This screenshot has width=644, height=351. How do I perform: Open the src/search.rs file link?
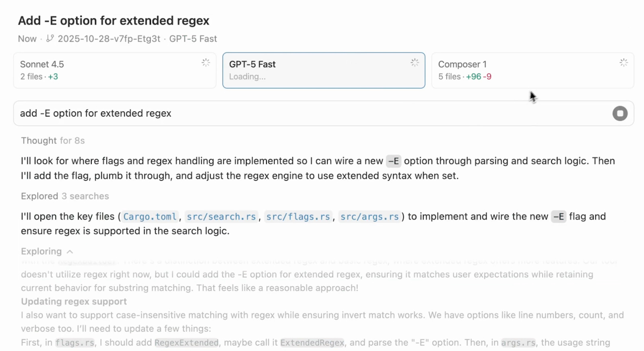coord(221,217)
